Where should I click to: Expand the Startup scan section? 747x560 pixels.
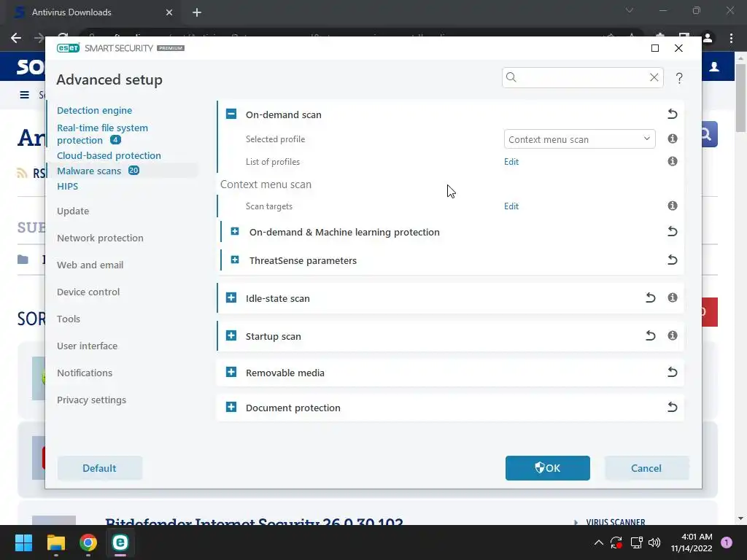click(x=231, y=335)
